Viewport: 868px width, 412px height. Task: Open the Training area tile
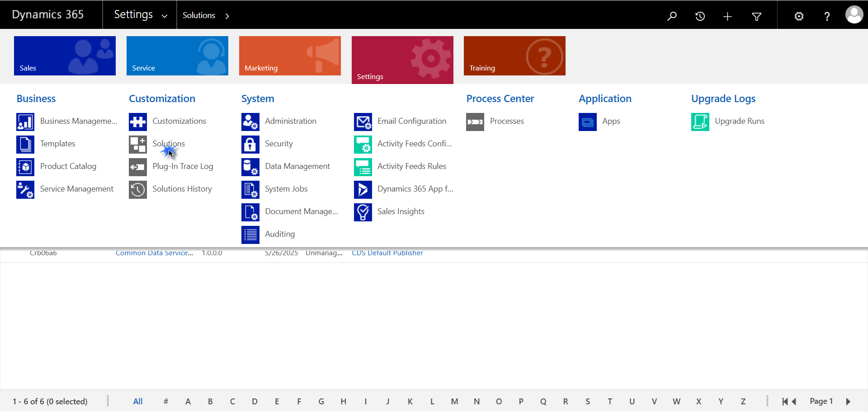(514, 56)
